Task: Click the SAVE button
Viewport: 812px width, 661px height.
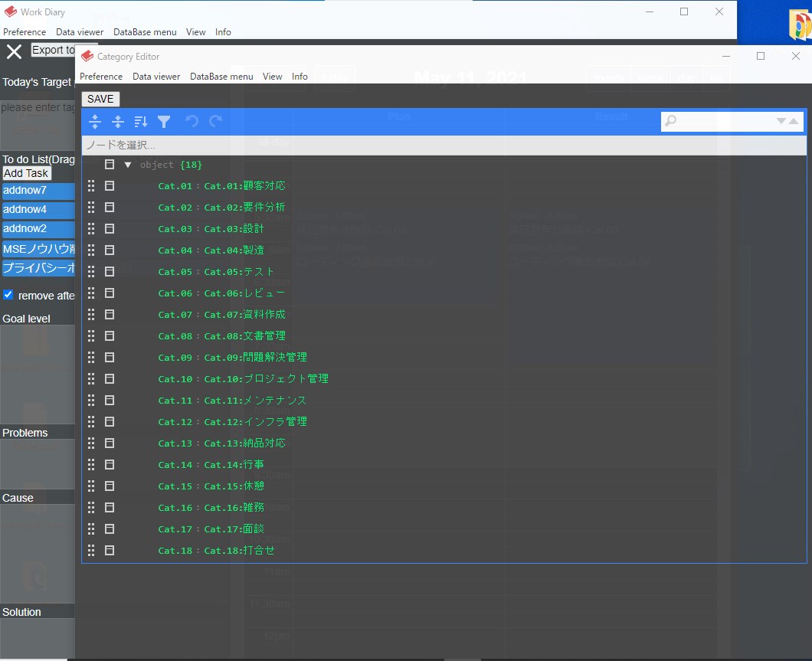Action: (100, 99)
